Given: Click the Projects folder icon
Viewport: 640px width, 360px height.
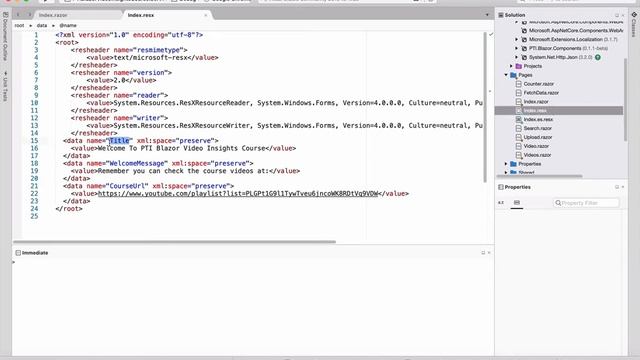Looking at the screenshot, I should click(519, 66).
